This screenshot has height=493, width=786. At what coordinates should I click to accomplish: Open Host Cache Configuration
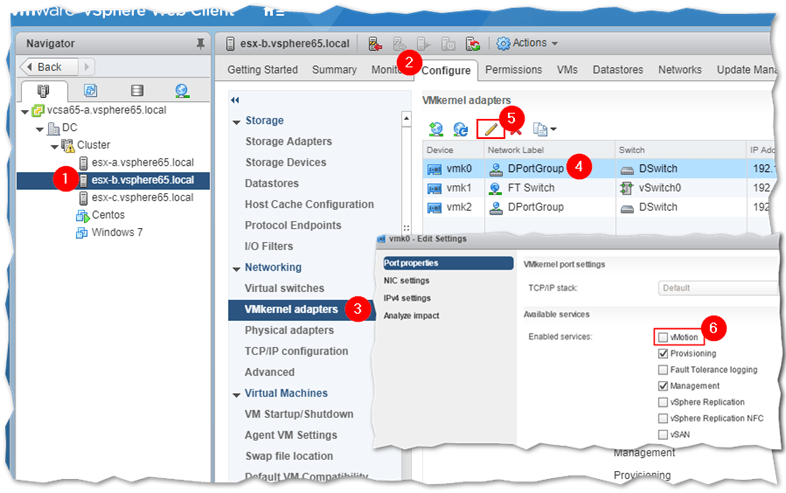[309, 205]
